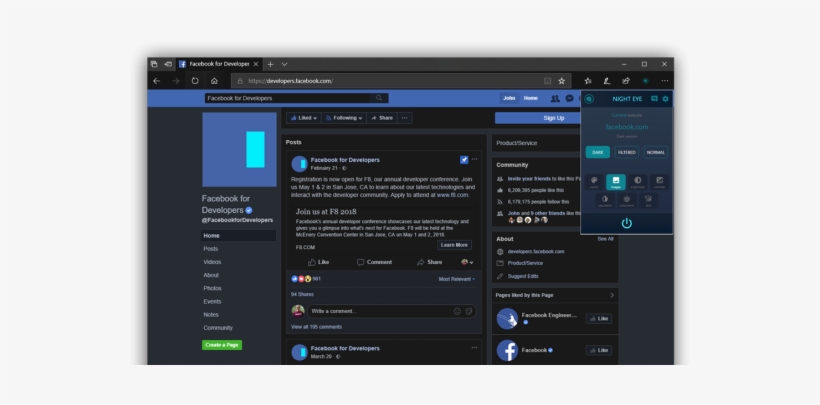820x405 pixels.
Task: Click the set tabs aside icon
Action: point(168,64)
